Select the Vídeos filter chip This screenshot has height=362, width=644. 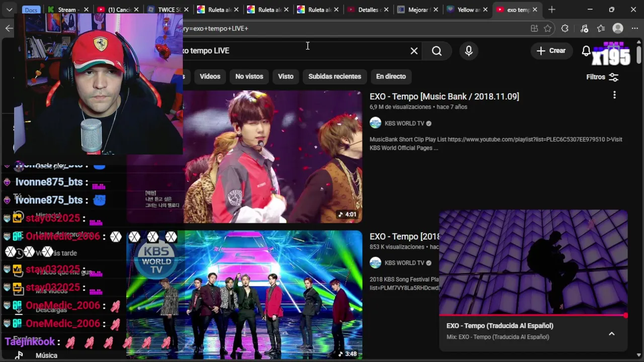(210, 76)
